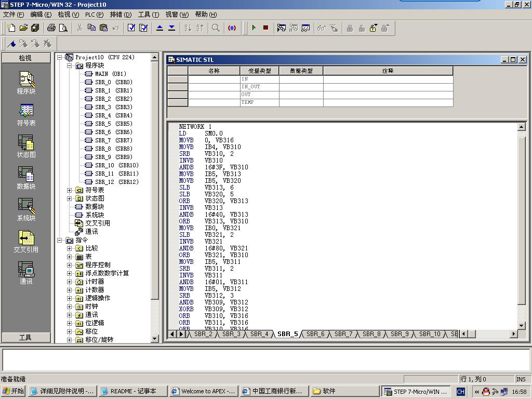This screenshot has height=399, width=532.
Task: Switch to README - 记事本 taskbar button
Action: pyautogui.click(x=133, y=391)
